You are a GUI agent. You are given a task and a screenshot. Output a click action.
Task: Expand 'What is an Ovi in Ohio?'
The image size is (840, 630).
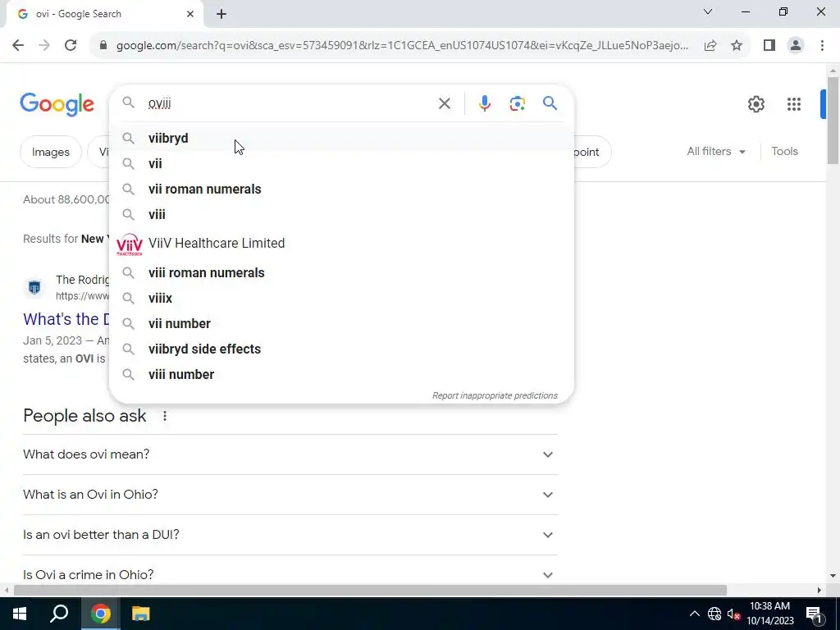coord(290,495)
